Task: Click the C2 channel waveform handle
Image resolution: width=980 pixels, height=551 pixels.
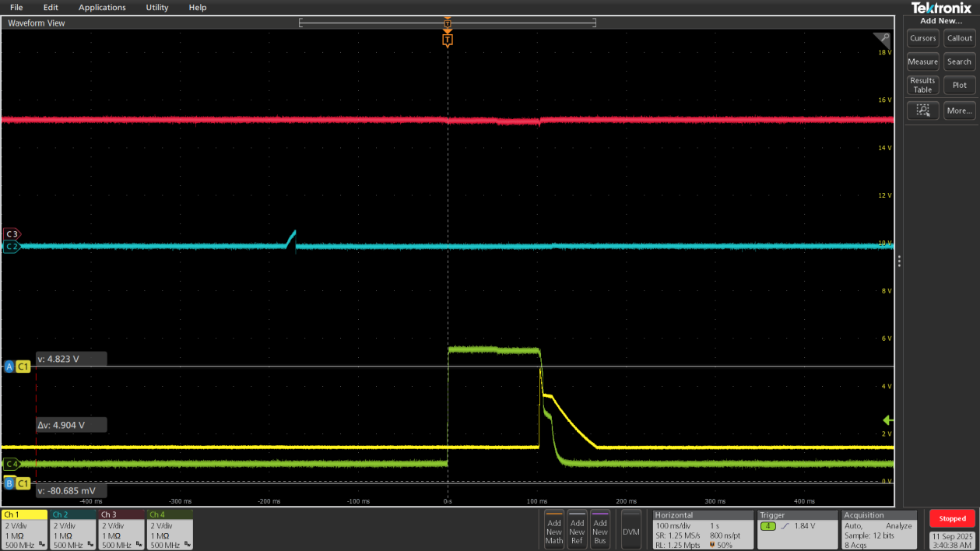Action: click(x=12, y=246)
